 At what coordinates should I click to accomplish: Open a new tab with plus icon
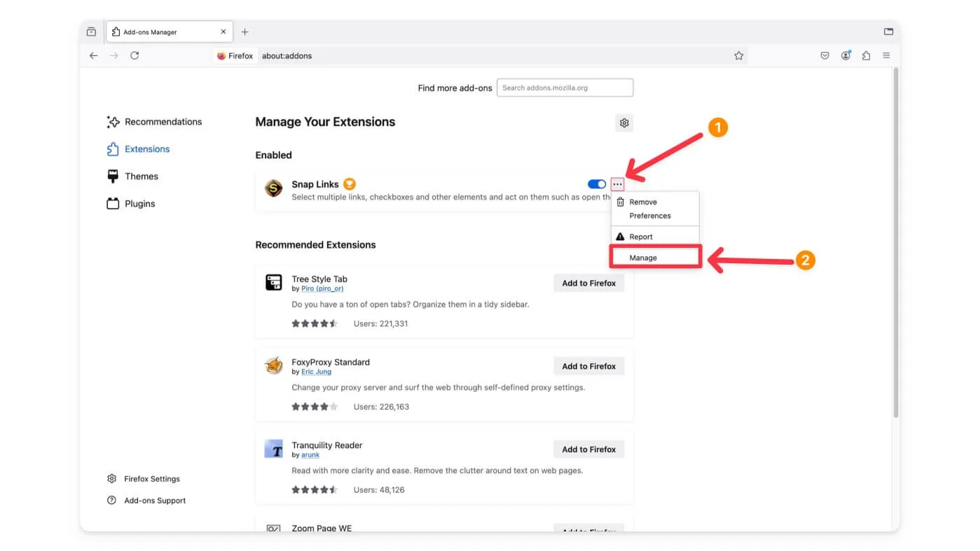pyautogui.click(x=244, y=32)
